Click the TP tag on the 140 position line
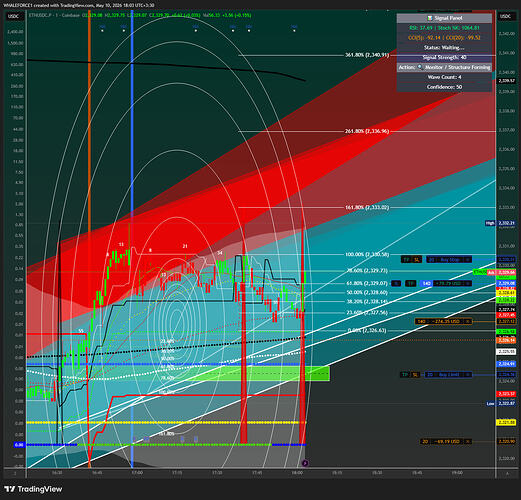Screen dimensions: 521x500 pyautogui.click(x=411, y=283)
